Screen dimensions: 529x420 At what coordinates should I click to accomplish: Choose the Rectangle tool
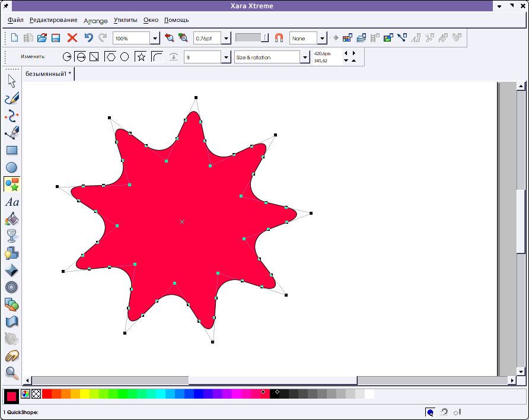click(x=12, y=150)
